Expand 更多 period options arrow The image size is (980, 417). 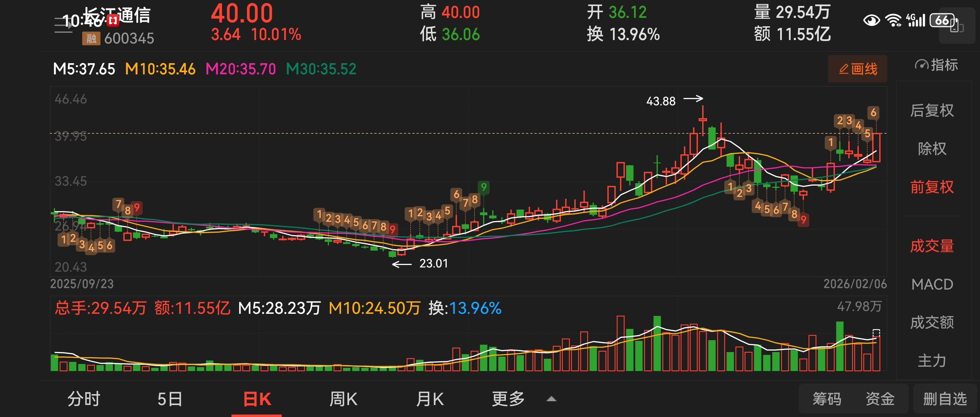tap(551, 399)
